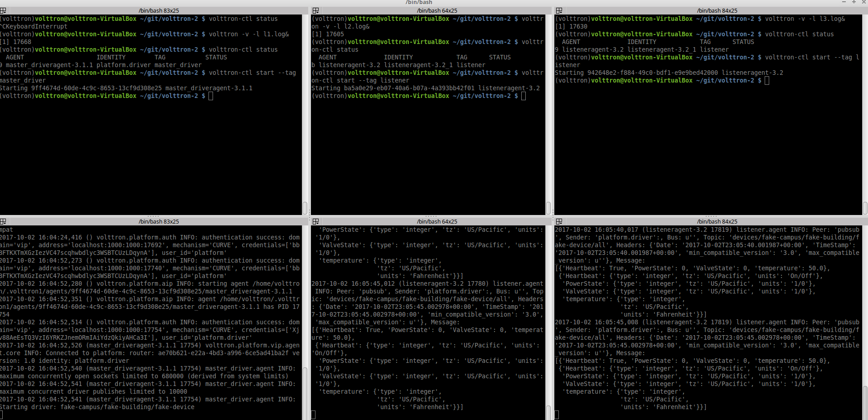This screenshot has width=868, height=420.
Task: Click the '16:04:52,280' aip 'starting agent' log line
Action: (150, 283)
